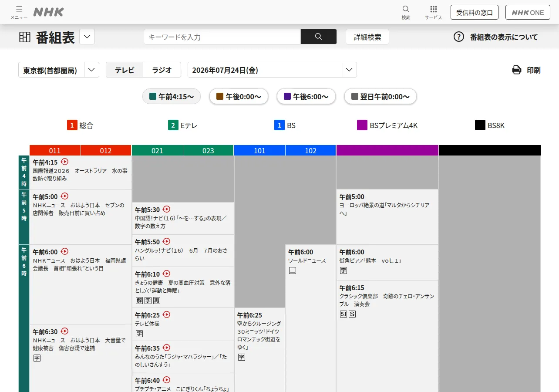Click the play icon beside 午前6:00 NHKニュース
The width and height of the screenshot is (559, 392).
[x=64, y=251]
